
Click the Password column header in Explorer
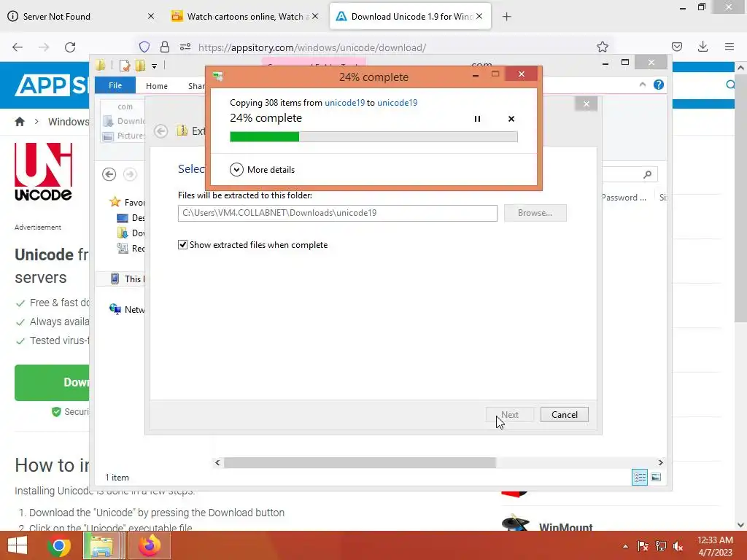point(624,198)
